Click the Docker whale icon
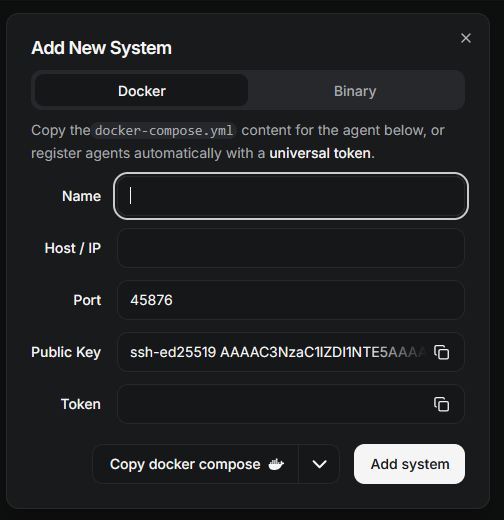The image size is (504, 520). pyautogui.click(x=276, y=464)
